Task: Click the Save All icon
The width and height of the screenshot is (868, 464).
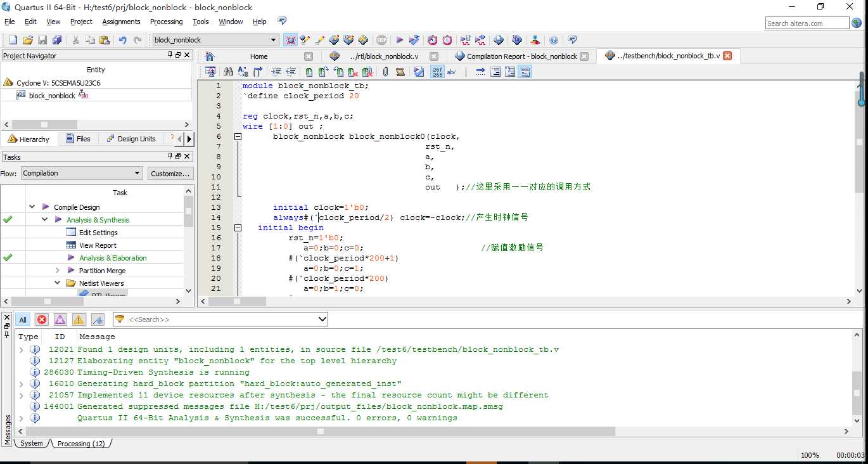Action: [58, 40]
